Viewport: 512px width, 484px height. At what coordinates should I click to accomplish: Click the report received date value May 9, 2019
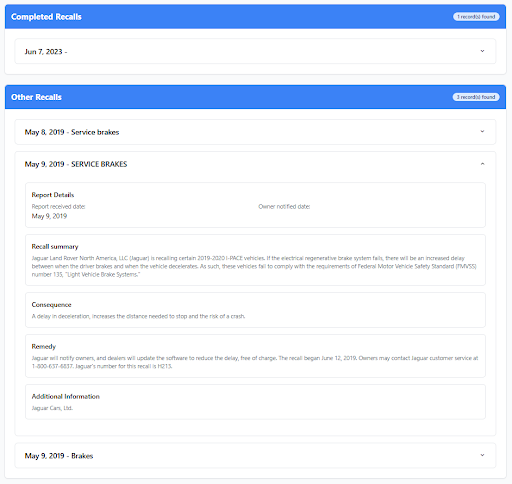coord(49,216)
